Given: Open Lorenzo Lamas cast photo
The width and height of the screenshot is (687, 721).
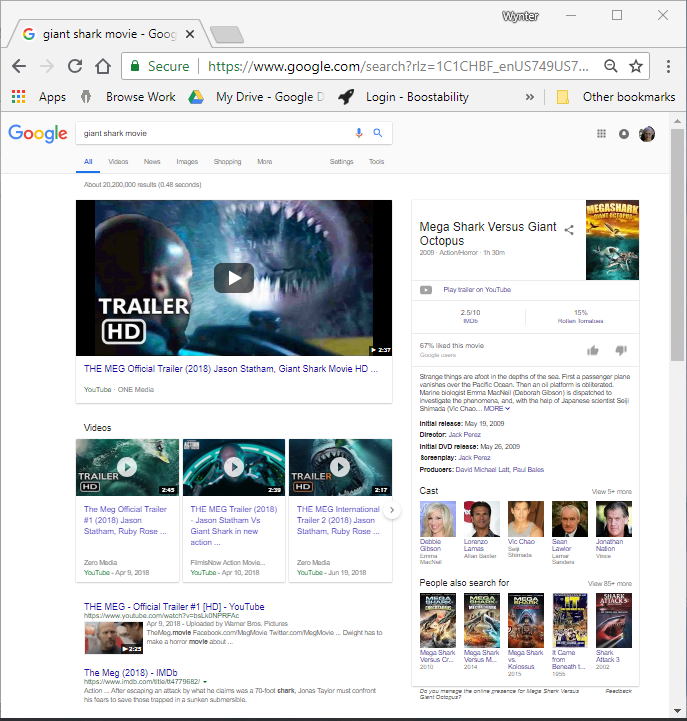Looking at the screenshot, I should click(481, 519).
